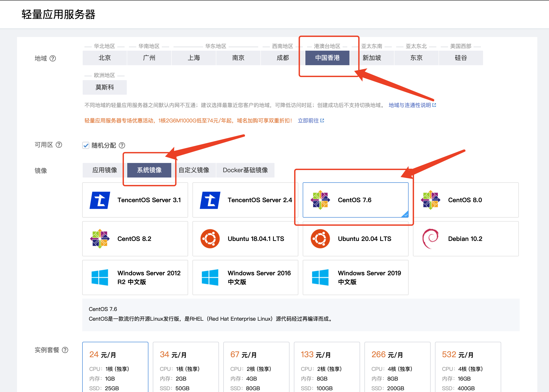Screen dimensions: 549x392
Task: Click the TencentOS Server 3.1 logo
Action: click(x=100, y=200)
